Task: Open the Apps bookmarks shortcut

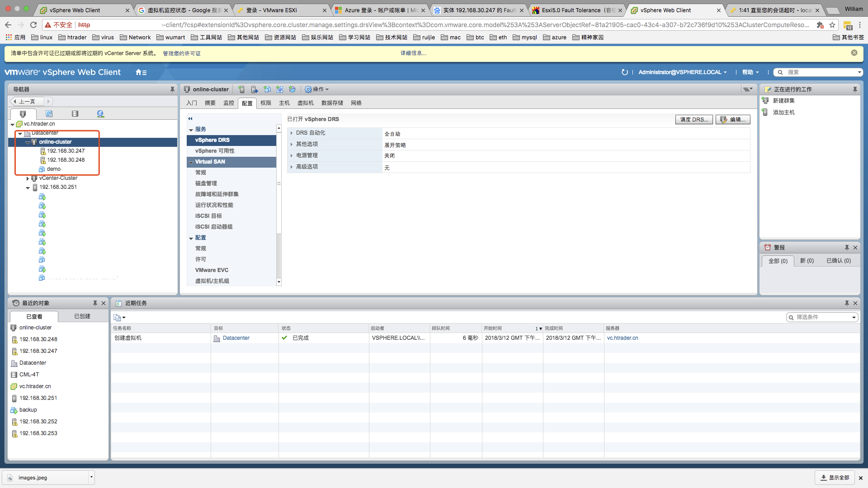Action: click(x=15, y=38)
